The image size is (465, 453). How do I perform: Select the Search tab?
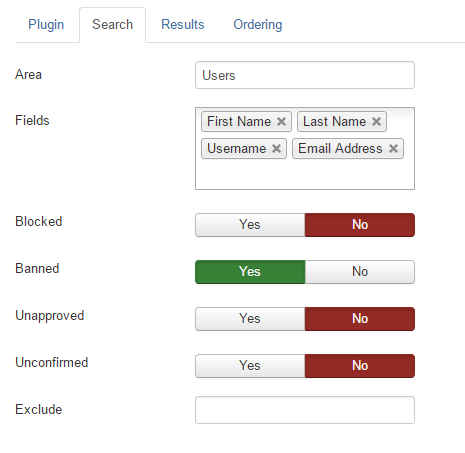113,25
